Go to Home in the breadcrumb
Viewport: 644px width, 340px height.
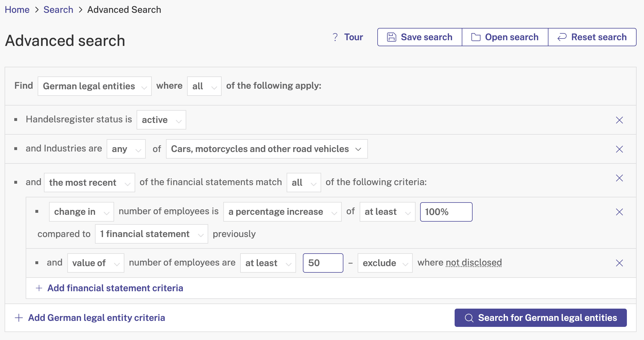(x=17, y=10)
